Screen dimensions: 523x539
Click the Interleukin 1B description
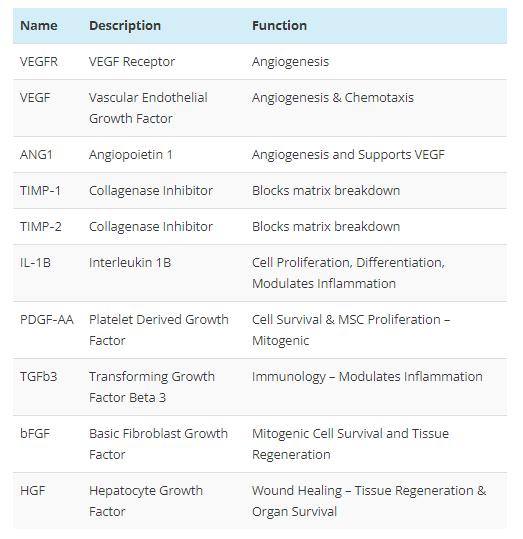(x=130, y=263)
